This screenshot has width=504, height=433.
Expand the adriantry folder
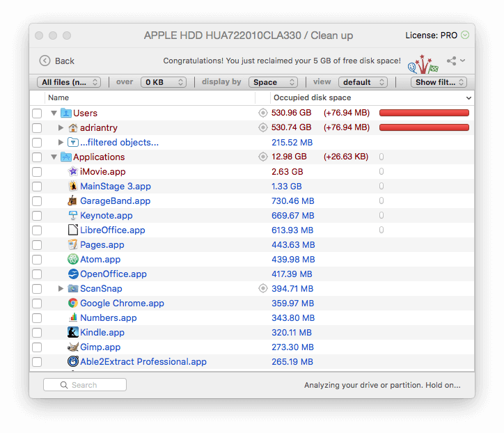pyautogui.click(x=61, y=127)
